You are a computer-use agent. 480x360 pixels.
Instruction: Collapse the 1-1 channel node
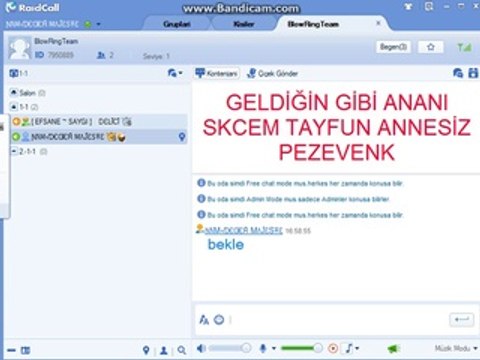pos(14,107)
